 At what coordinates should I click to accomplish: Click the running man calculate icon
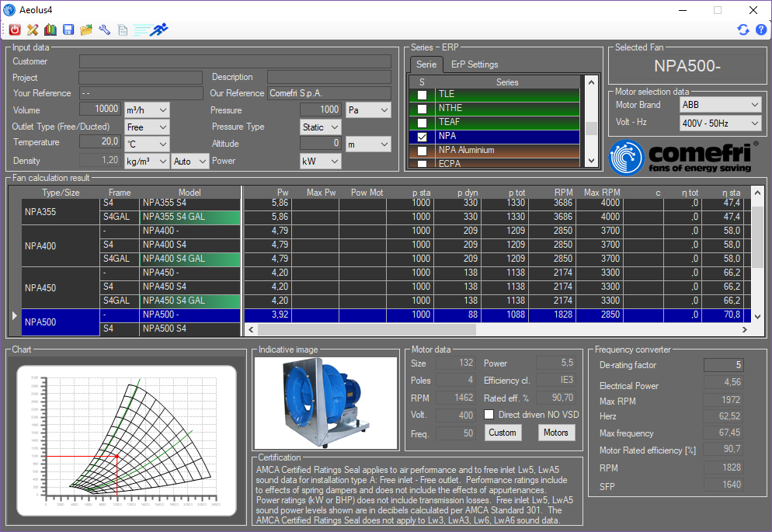151,30
